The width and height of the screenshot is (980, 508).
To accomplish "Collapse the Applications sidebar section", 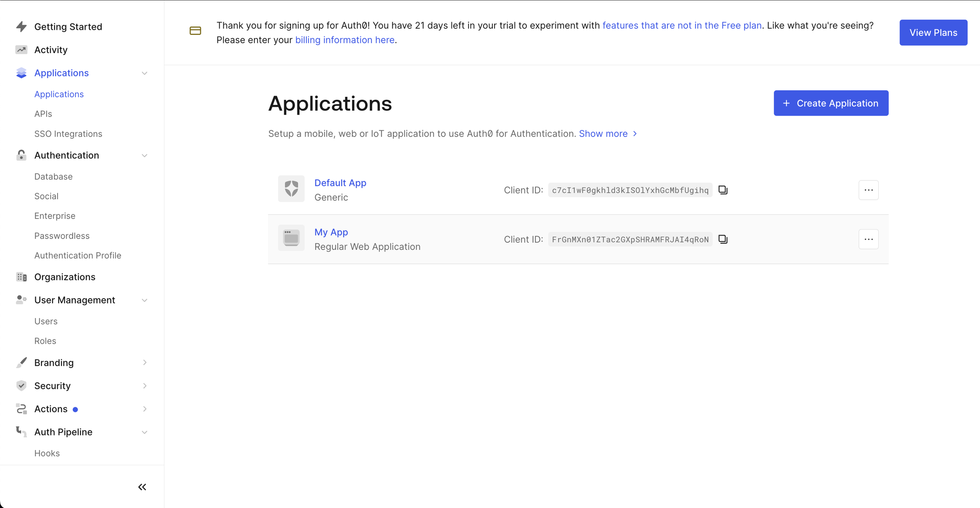I will [x=145, y=73].
